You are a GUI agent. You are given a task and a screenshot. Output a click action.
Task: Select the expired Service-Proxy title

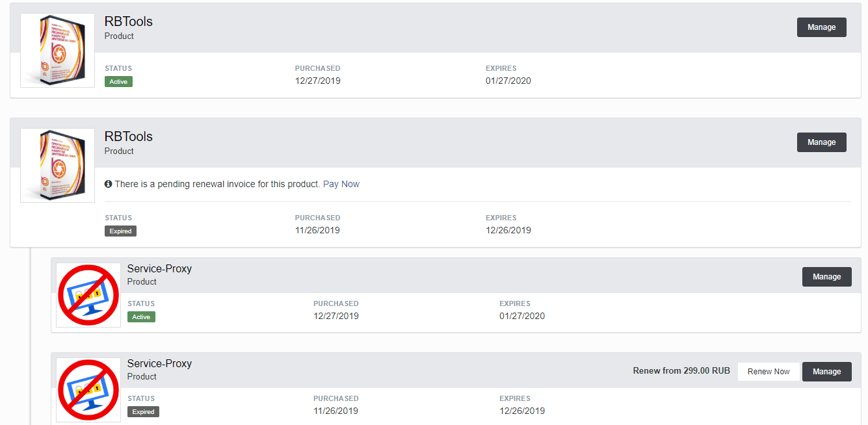tap(159, 363)
